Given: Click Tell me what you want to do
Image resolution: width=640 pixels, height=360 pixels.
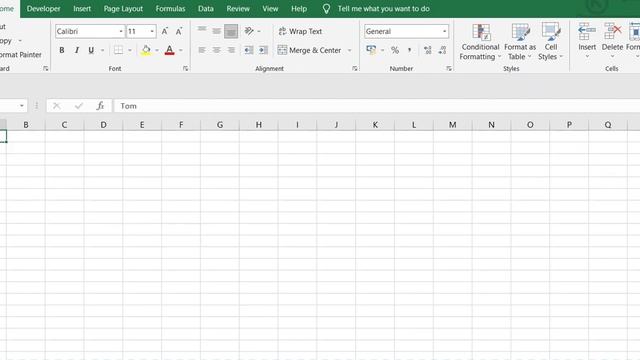Looking at the screenshot, I should (x=383, y=9).
